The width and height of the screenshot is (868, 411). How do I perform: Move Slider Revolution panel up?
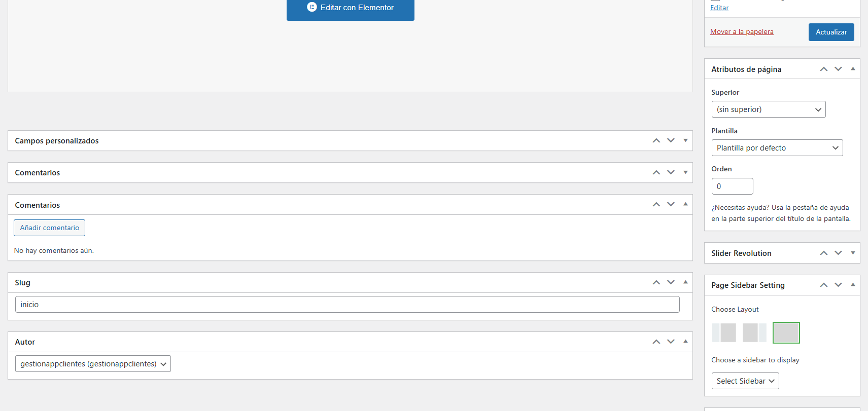tap(824, 253)
